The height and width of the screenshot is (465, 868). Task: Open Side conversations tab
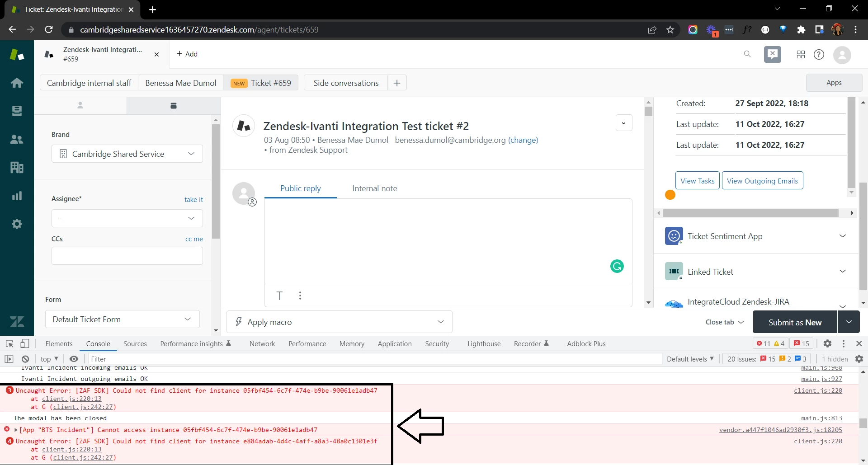pos(346,83)
